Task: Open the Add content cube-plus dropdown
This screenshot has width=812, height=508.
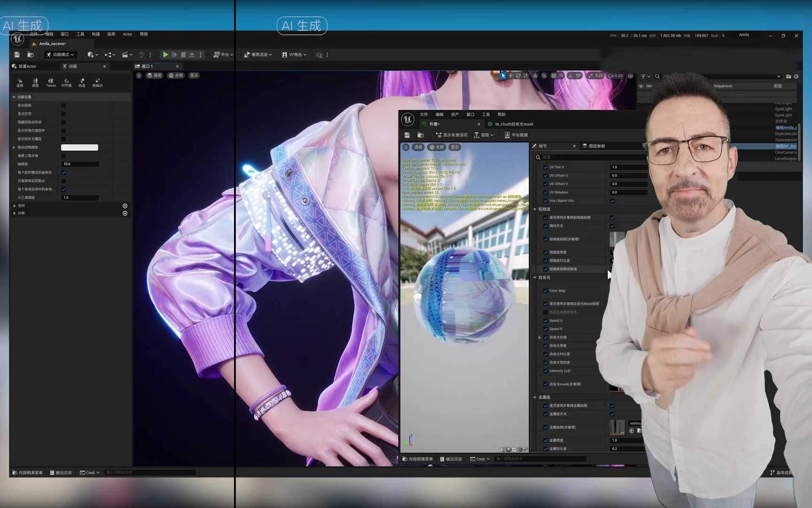Action: [93, 55]
